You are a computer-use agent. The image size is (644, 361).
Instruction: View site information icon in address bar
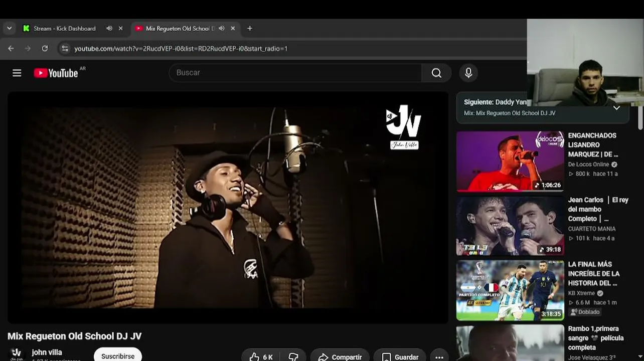(x=64, y=49)
